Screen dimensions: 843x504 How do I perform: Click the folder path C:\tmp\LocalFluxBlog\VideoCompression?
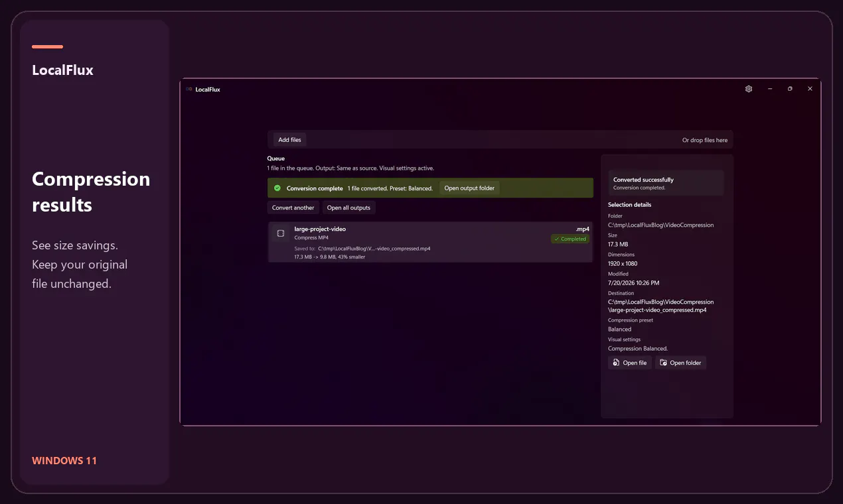coord(661,225)
